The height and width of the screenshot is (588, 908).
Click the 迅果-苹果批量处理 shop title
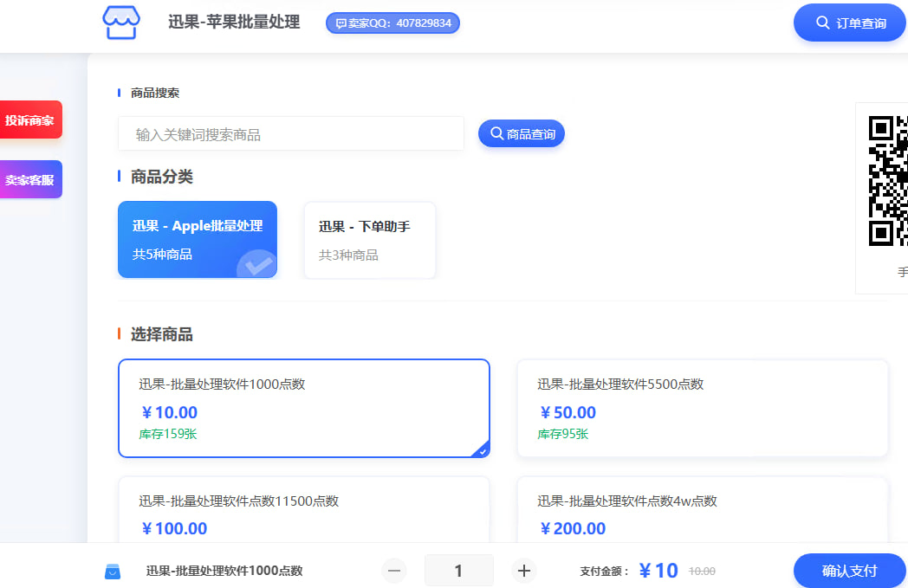coord(234,22)
